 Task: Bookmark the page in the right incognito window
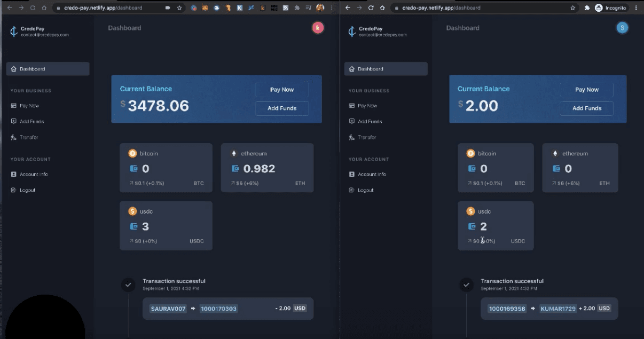click(573, 8)
